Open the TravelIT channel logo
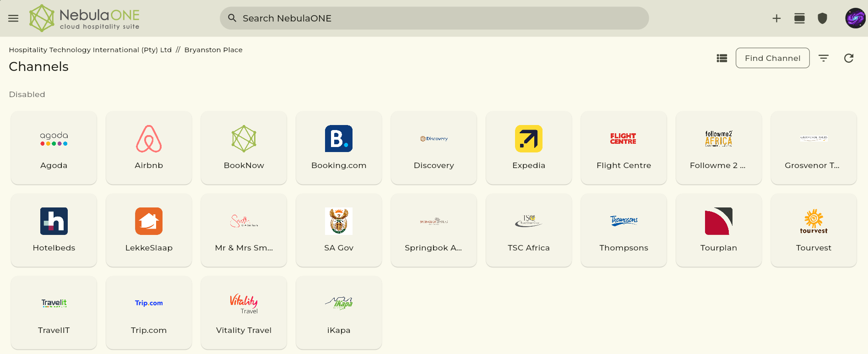Viewport: 868px width, 354px height. pyautogui.click(x=54, y=303)
